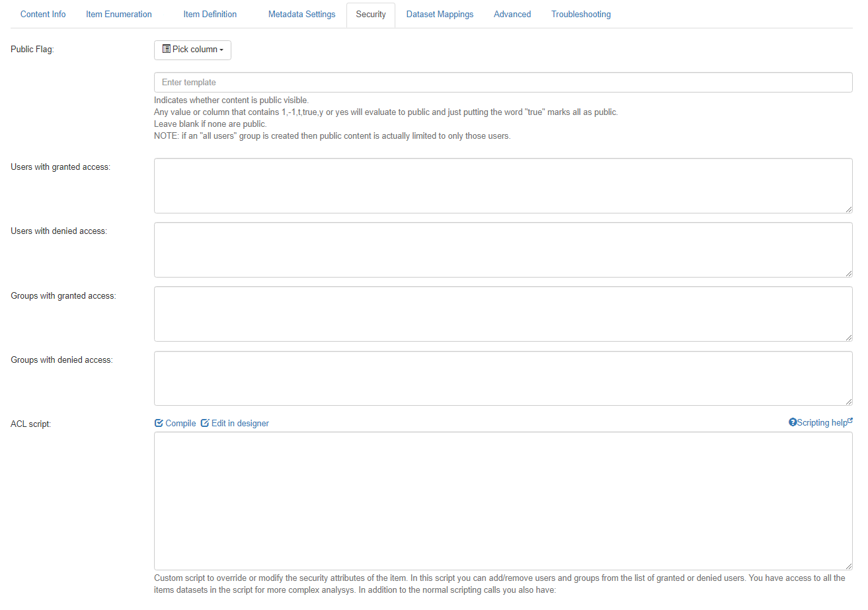Click the Enter template input field
Image resolution: width=868 pixels, height=610 pixels.
[x=502, y=83]
